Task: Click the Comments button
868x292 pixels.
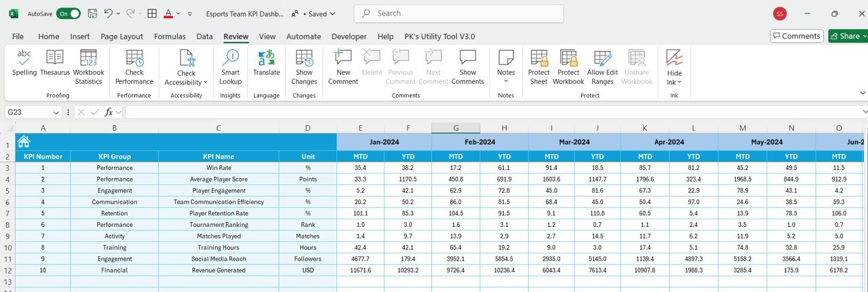Action: click(x=797, y=36)
